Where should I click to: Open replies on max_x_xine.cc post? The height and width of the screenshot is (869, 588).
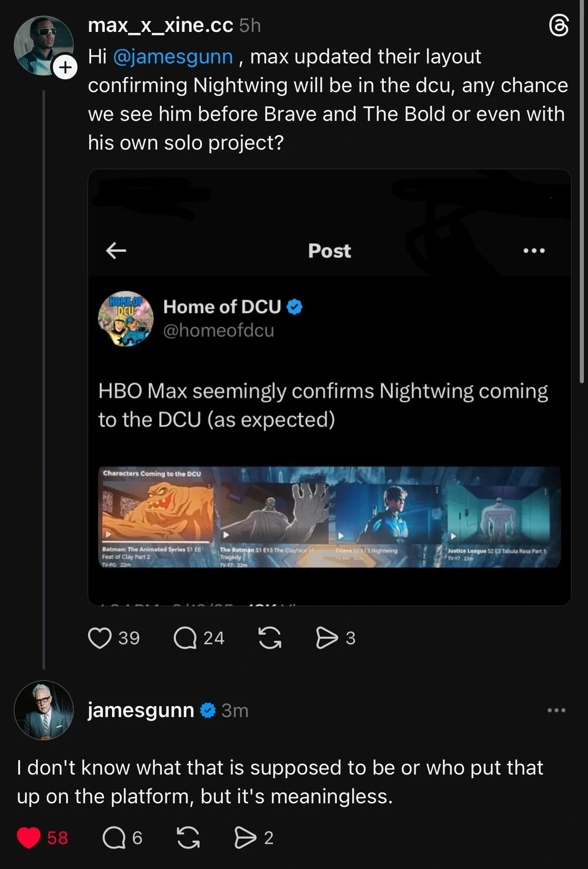pyautogui.click(x=185, y=638)
